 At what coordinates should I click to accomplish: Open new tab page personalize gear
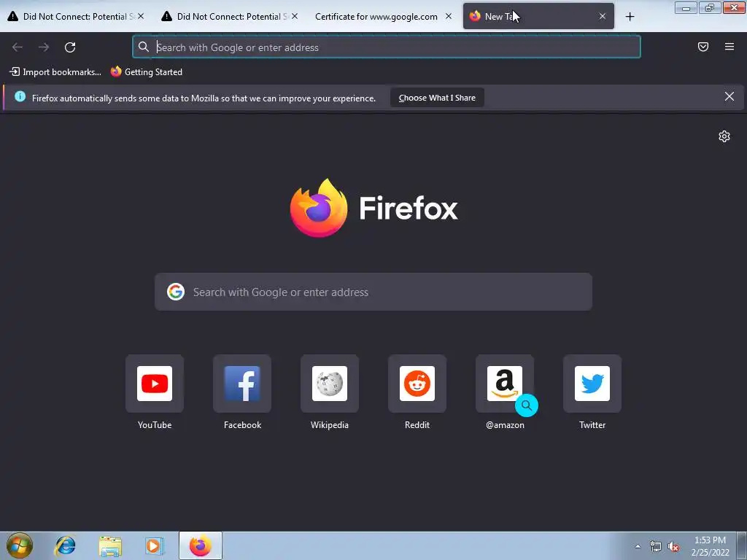pyautogui.click(x=724, y=136)
